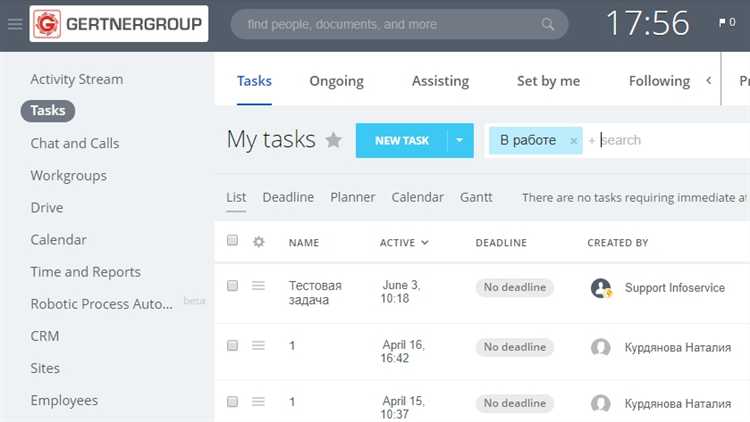Click the search magnifier icon

point(548,24)
